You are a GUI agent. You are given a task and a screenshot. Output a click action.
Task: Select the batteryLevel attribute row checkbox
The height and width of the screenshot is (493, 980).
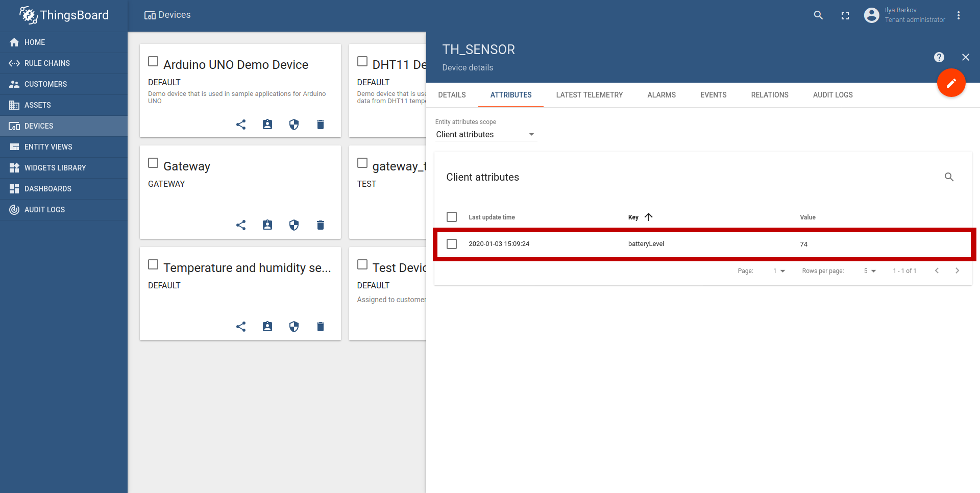point(452,244)
